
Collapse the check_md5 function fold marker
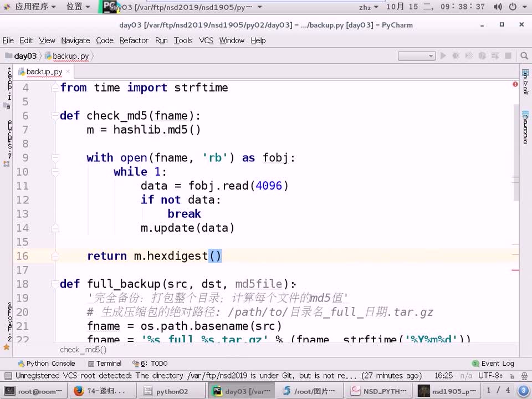[55, 116]
